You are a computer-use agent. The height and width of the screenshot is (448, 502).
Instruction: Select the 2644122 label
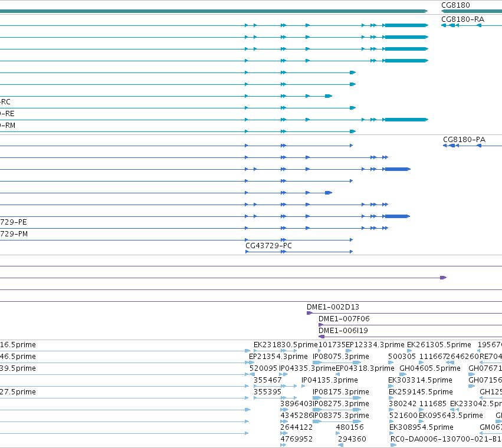click(x=297, y=427)
